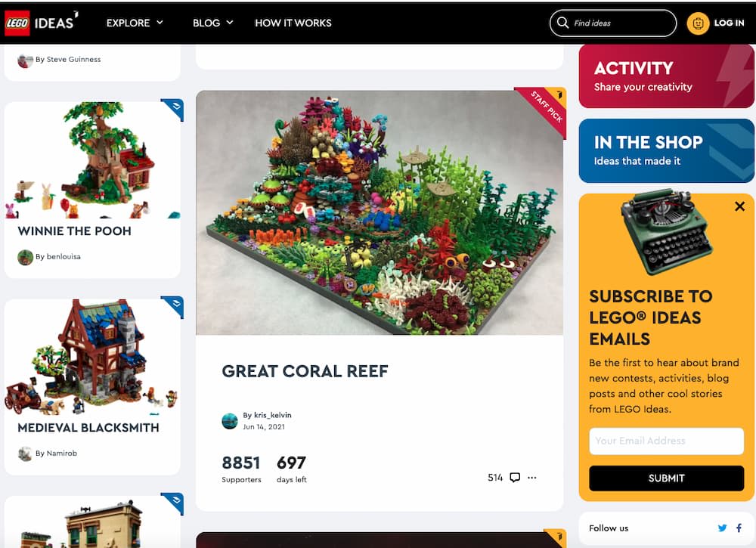Click blue ribbon badge on Medieval Blacksmith
The height and width of the screenshot is (548, 756).
172,307
